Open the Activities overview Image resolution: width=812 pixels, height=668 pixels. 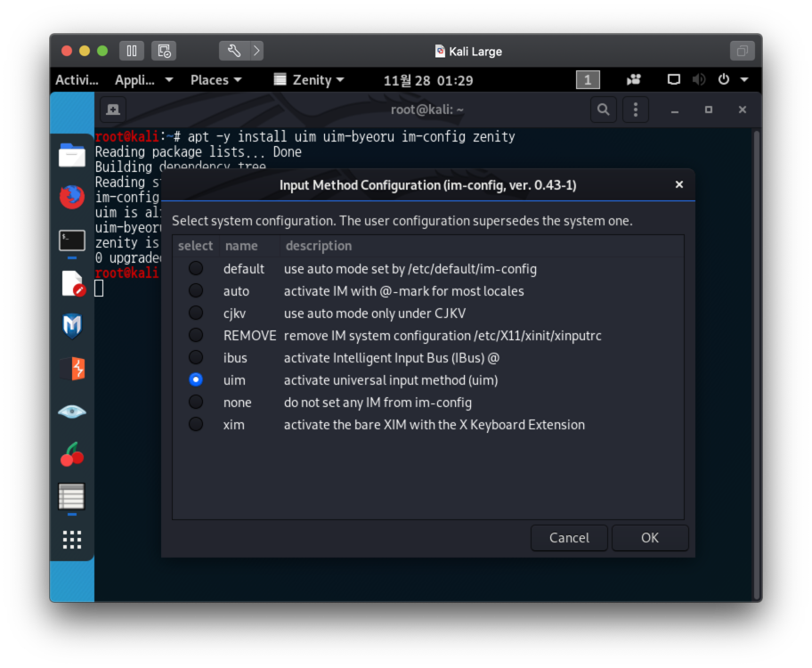pyautogui.click(x=77, y=80)
